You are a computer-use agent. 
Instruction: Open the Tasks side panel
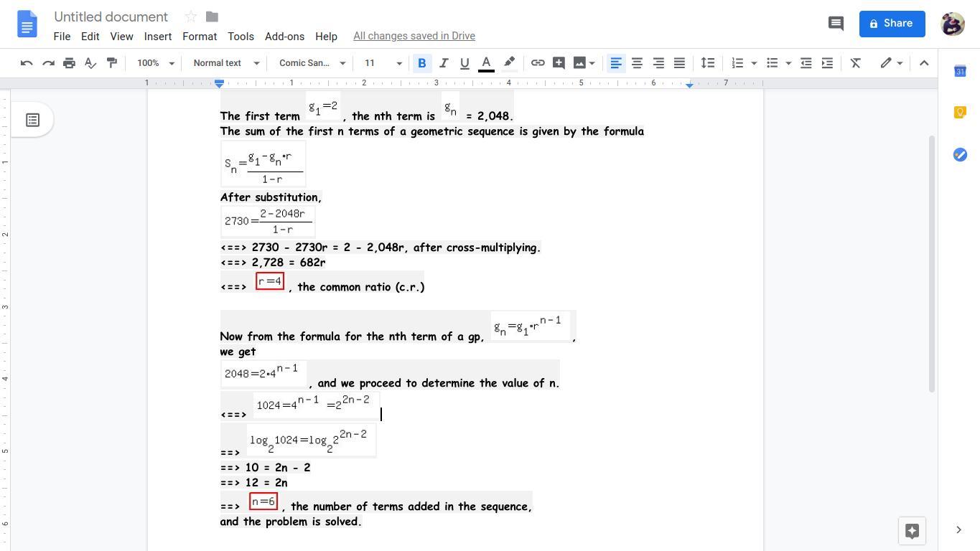(960, 154)
